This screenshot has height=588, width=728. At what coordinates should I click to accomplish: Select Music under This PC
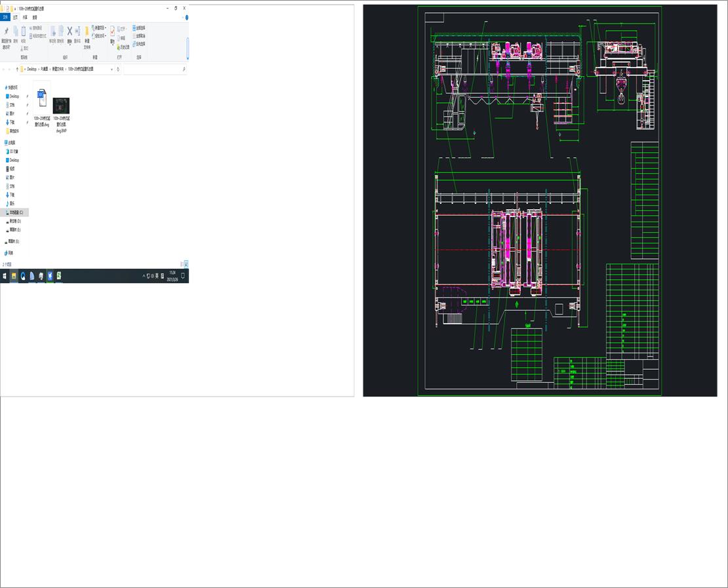point(10,203)
